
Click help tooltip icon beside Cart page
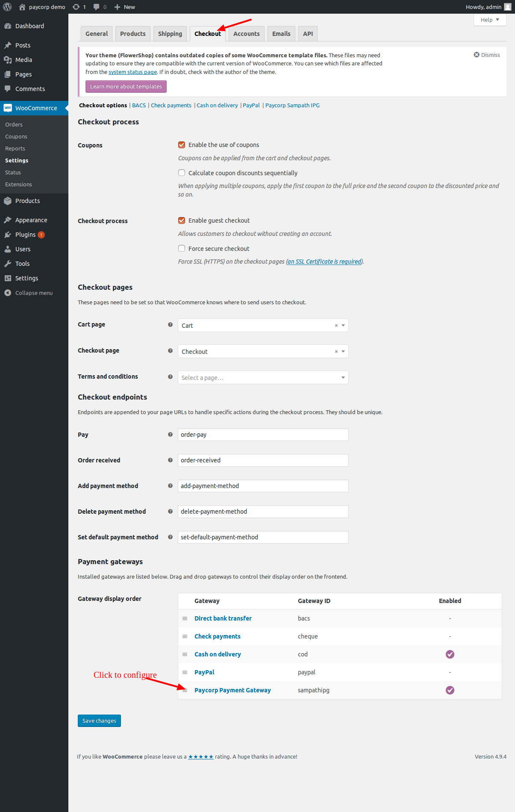point(170,325)
